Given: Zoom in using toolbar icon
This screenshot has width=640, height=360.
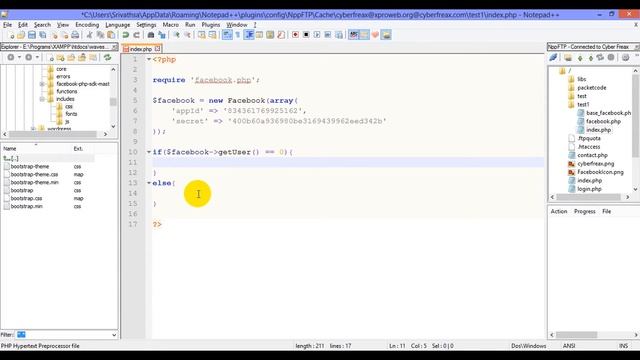Looking at the screenshot, I should point(176,35).
